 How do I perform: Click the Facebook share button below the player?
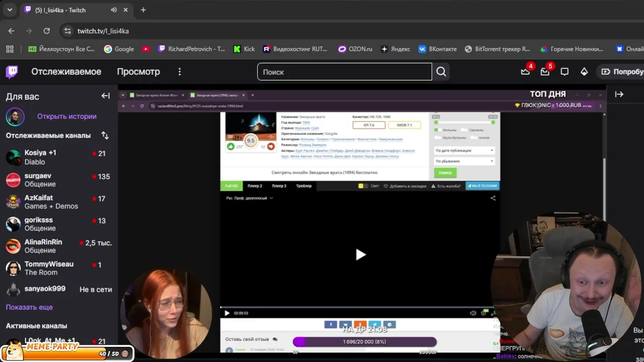(x=331, y=324)
